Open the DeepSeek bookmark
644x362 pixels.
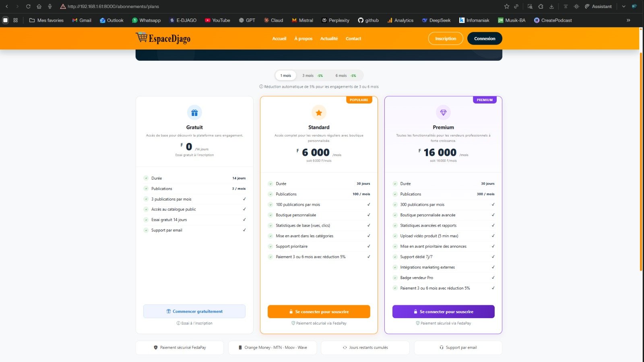pos(436,20)
